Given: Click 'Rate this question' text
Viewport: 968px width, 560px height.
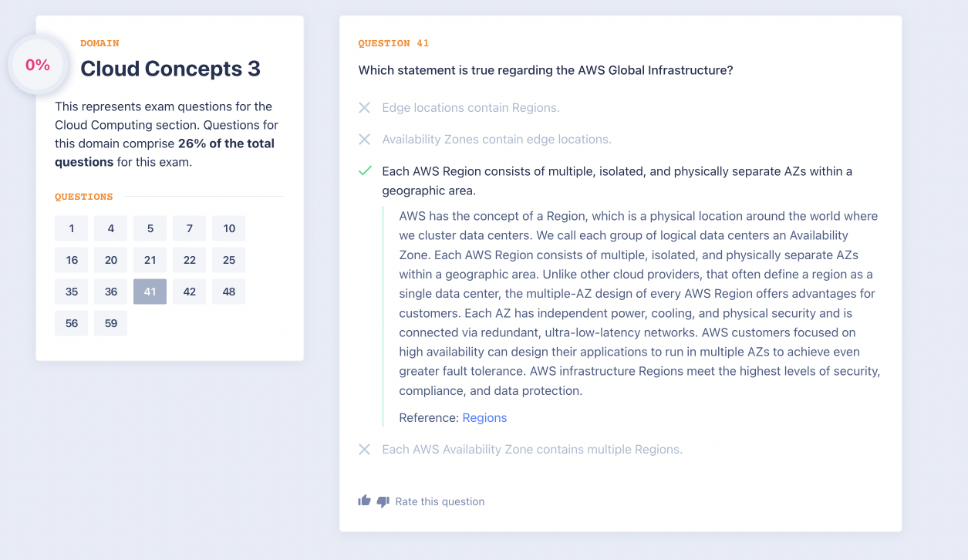Looking at the screenshot, I should pyautogui.click(x=440, y=501).
